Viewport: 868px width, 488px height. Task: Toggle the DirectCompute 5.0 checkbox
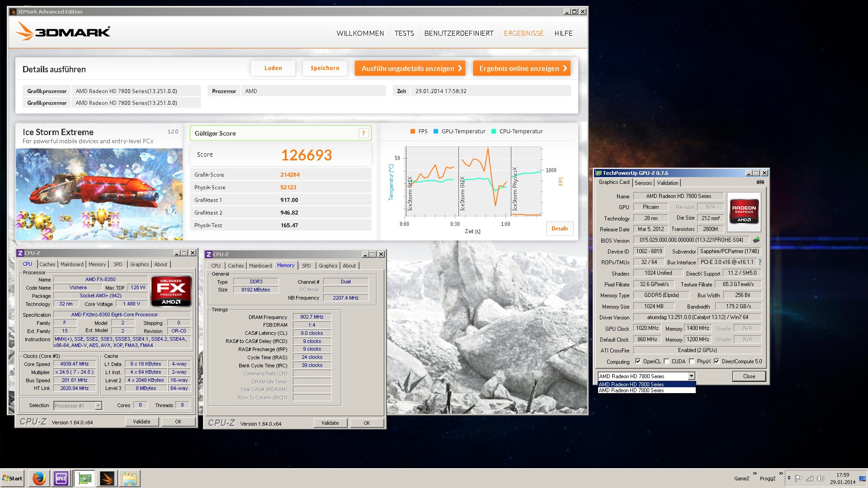(717, 361)
